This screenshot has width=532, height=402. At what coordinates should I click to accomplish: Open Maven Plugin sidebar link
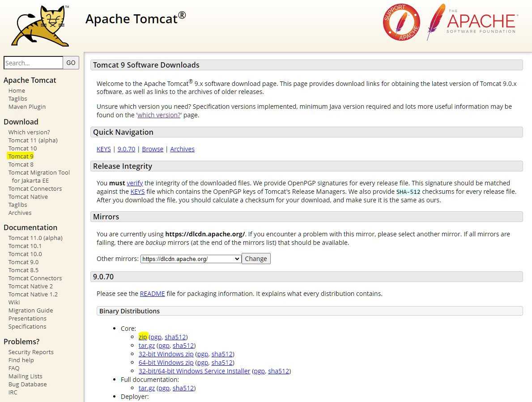(27, 107)
